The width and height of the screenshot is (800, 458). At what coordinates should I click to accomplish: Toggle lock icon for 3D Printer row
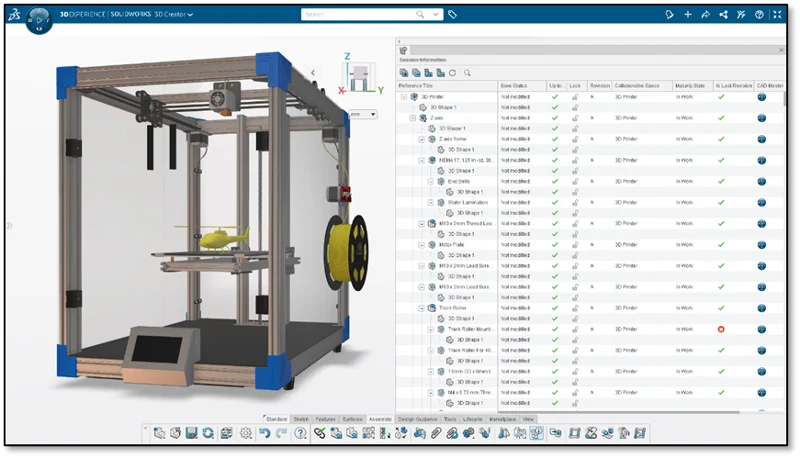(x=575, y=97)
